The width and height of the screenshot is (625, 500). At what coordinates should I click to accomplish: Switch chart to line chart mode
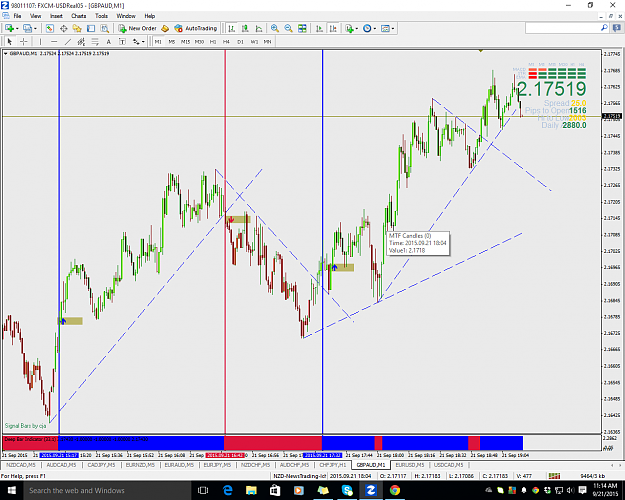[x=259, y=28]
